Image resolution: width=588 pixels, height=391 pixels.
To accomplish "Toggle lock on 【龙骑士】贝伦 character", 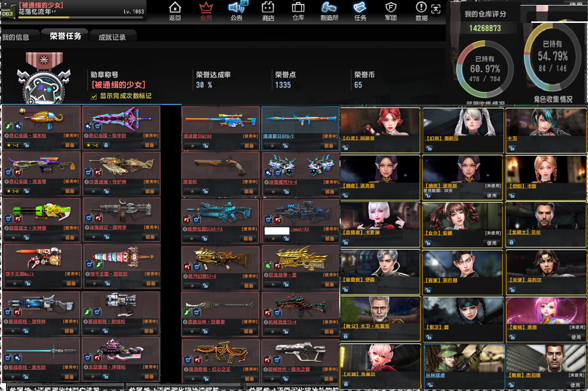I will (511, 242).
